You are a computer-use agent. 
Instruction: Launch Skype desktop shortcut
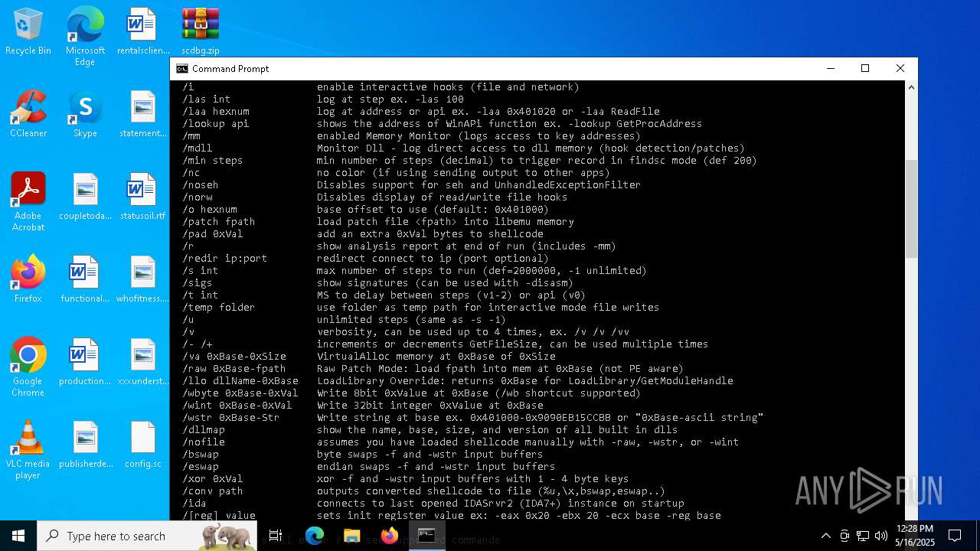click(x=85, y=114)
